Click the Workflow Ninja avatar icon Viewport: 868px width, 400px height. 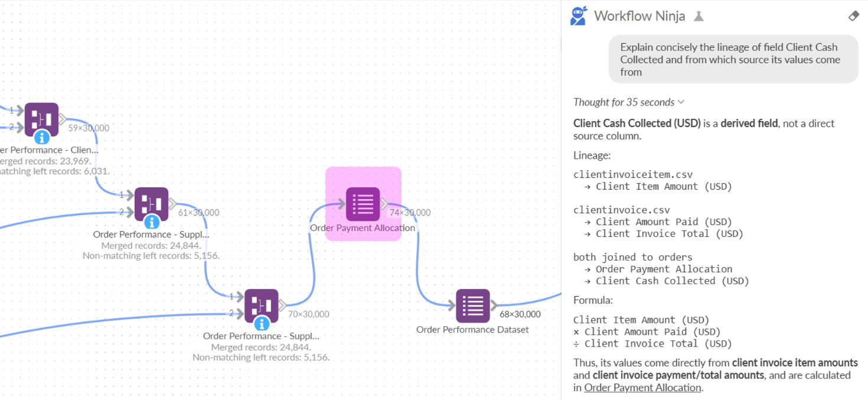tap(579, 16)
